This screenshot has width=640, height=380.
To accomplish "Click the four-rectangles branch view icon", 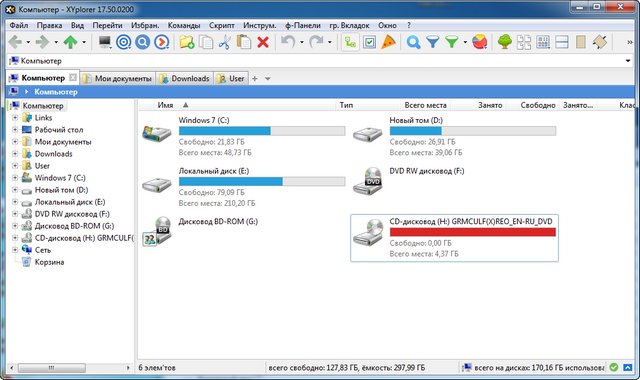I will [x=524, y=42].
